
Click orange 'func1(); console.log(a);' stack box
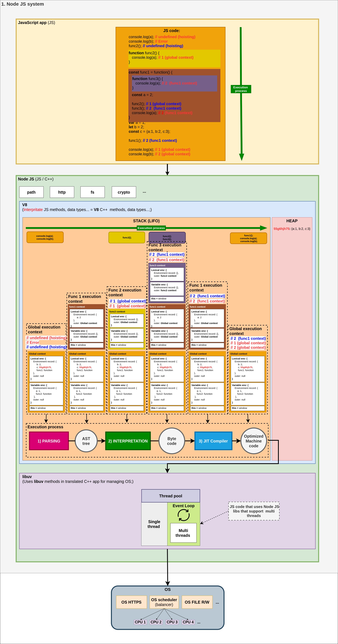point(249,238)
